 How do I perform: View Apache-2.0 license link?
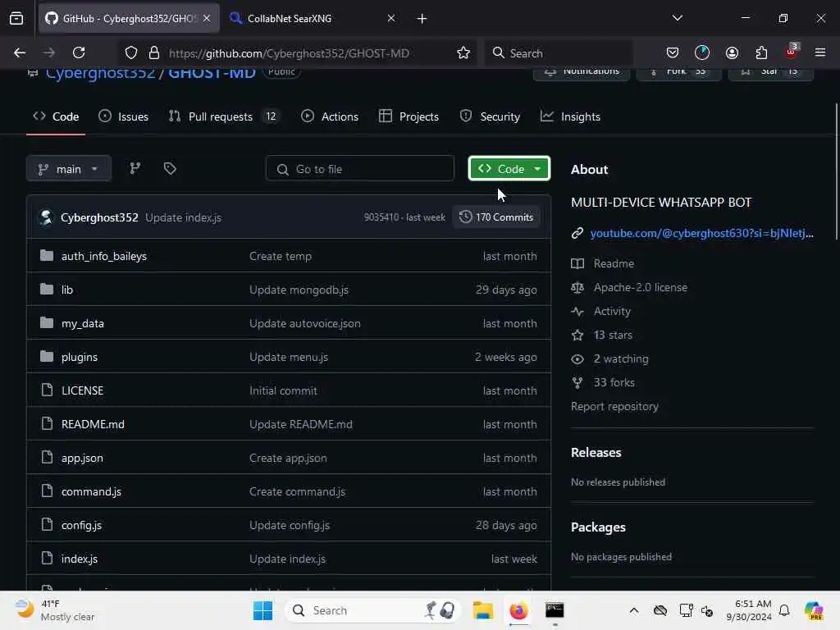[640, 287]
